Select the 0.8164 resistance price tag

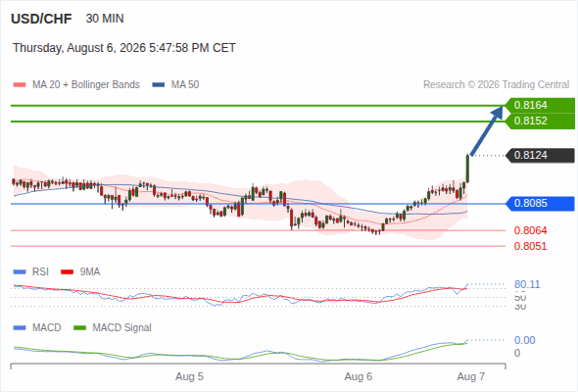[x=540, y=106]
